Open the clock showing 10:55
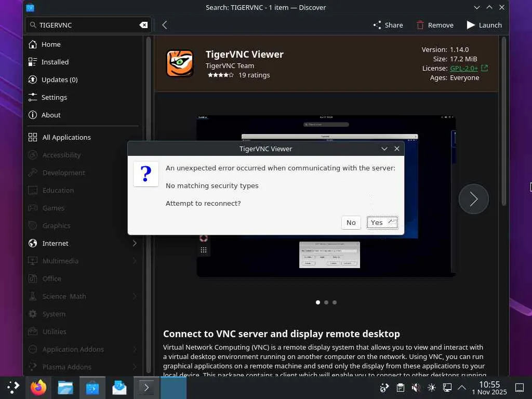Screen dimensions: 532x399 [x=489, y=388]
